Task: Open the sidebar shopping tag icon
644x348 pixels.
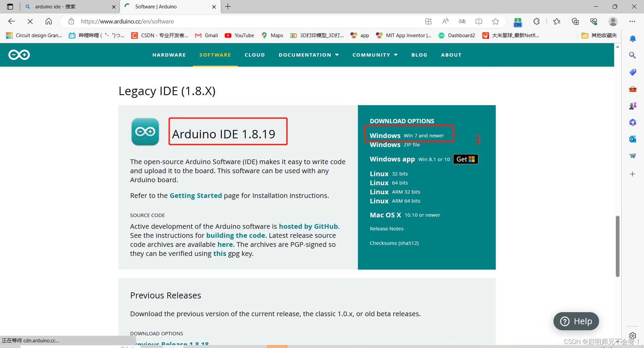Action: 633,72
